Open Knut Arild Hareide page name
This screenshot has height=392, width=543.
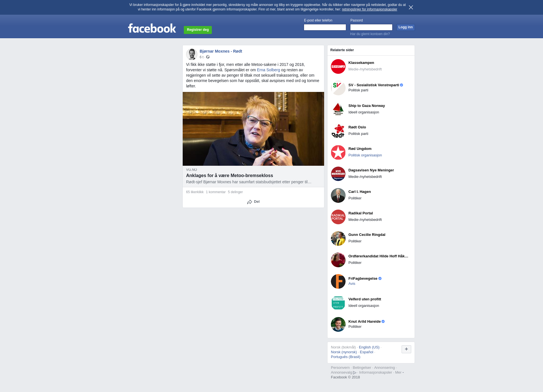pos(365,322)
